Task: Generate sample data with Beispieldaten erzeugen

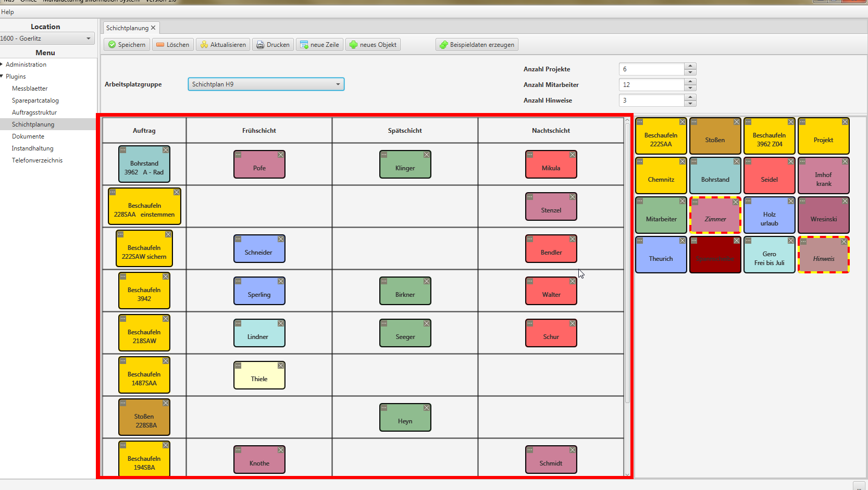Action: point(477,45)
